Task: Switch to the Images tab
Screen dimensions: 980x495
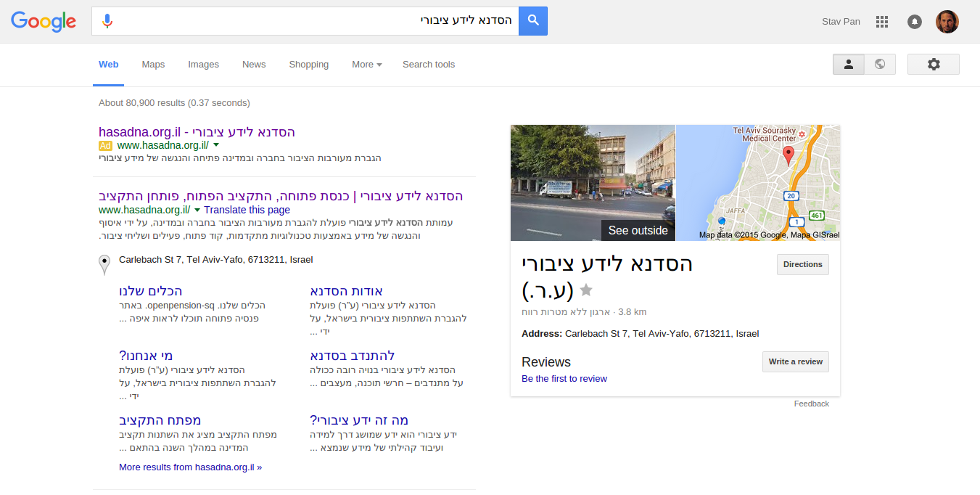Action: click(x=203, y=65)
